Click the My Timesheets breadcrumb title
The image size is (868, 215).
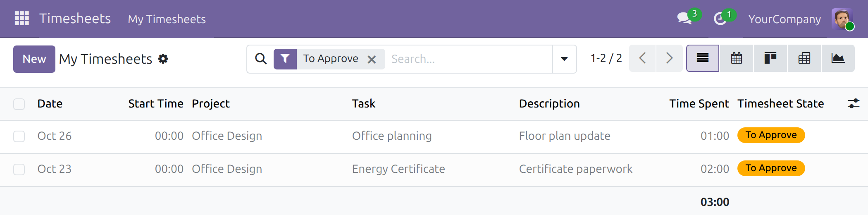105,59
